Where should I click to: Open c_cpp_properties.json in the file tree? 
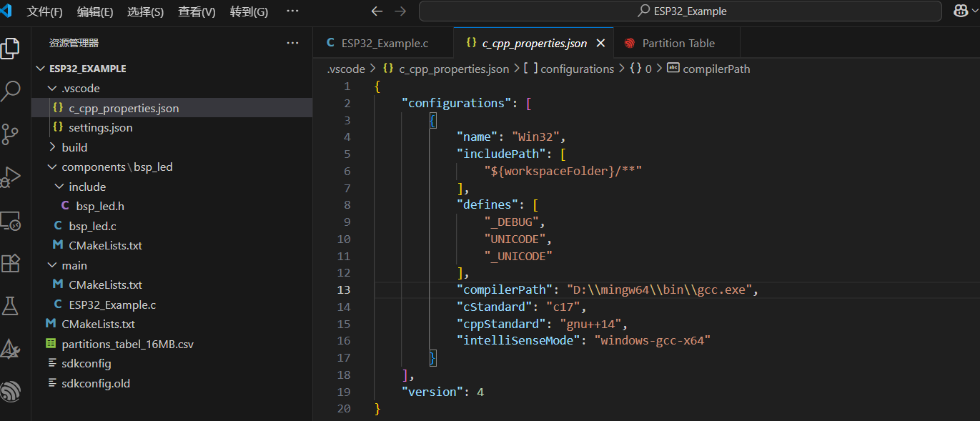[172, 108]
